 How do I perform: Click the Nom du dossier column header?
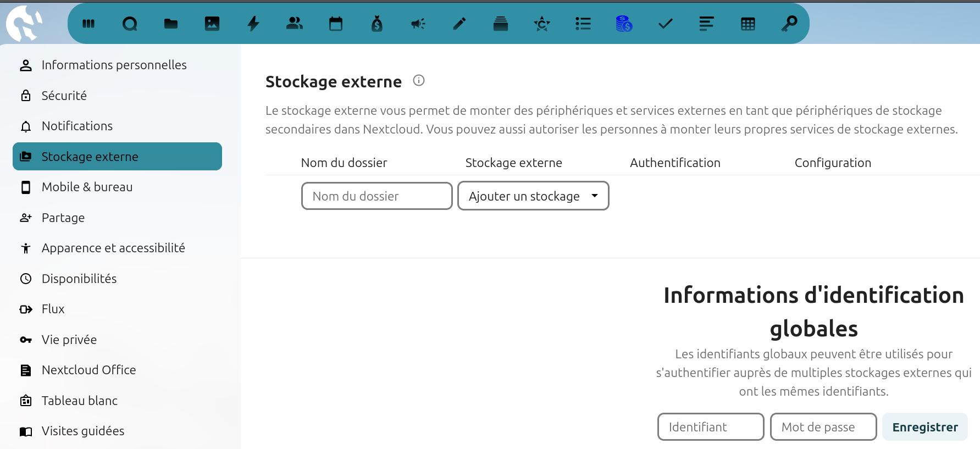click(x=344, y=163)
